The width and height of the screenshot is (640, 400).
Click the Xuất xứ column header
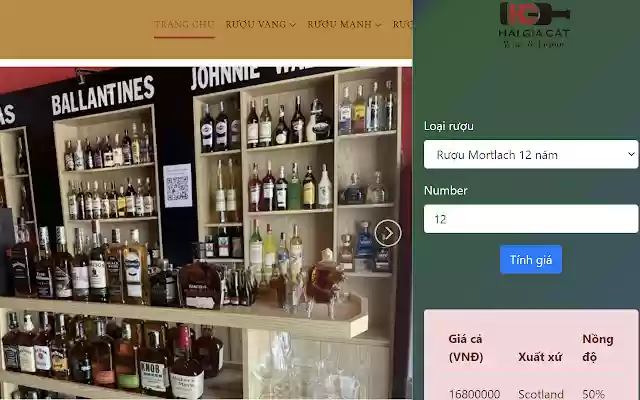(x=540, y=357)
